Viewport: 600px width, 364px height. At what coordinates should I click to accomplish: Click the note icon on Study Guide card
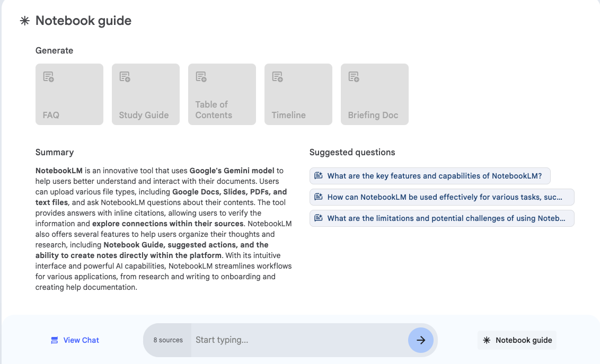[x=125, y=77]
